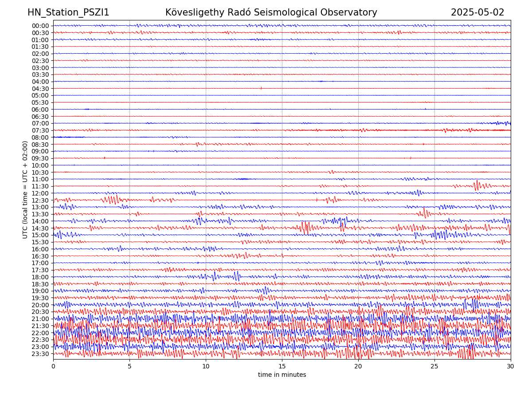Select the 00:00 trace row label
Screen dimensions: 532x399
[x=40, y=26]
